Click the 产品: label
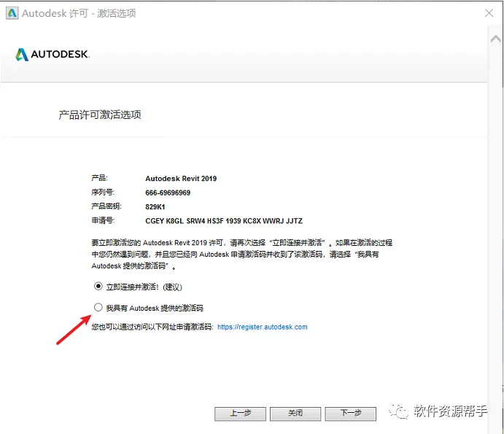This screenshot has width=504, height=434. pos(100,178)
